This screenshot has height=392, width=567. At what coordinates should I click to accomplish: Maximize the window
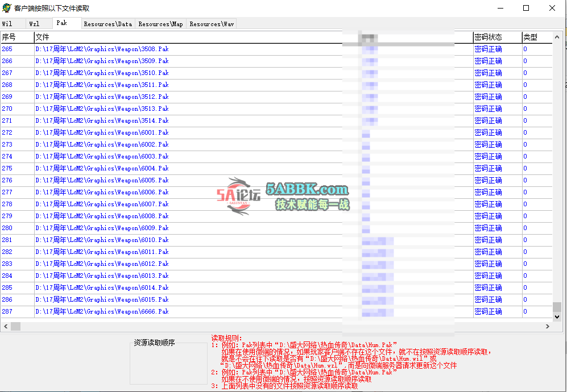526,8
